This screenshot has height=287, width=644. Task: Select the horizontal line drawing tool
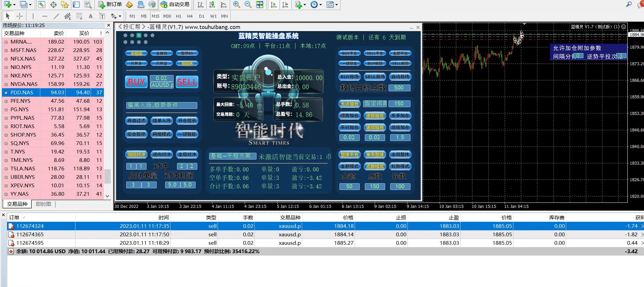tap(44, 16)
